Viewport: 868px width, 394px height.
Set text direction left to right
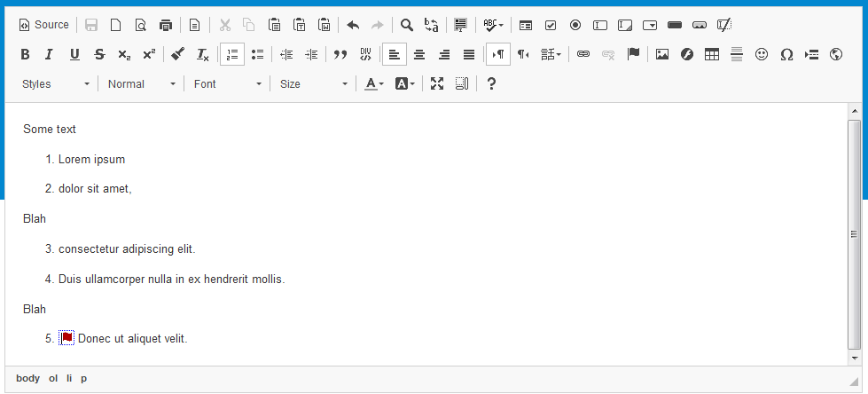(x=498, y=54)
